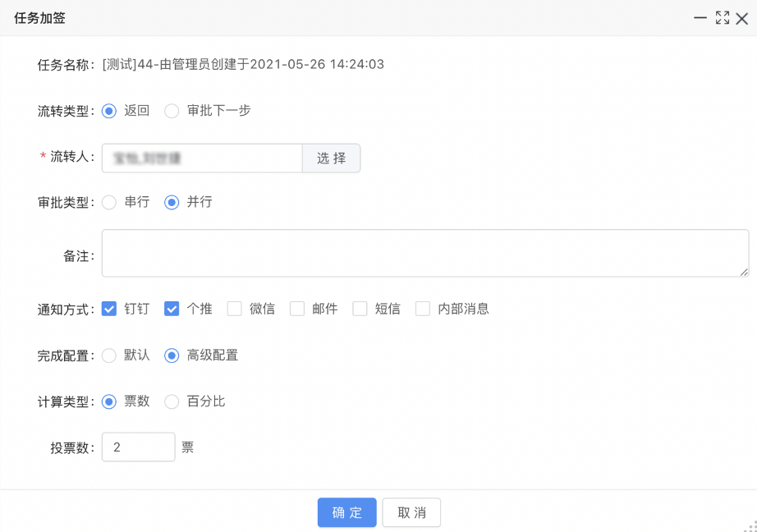The height and width of the screenshot is (532, 757).
Task: Click the 流转人 input field
Action: point(202,158)
